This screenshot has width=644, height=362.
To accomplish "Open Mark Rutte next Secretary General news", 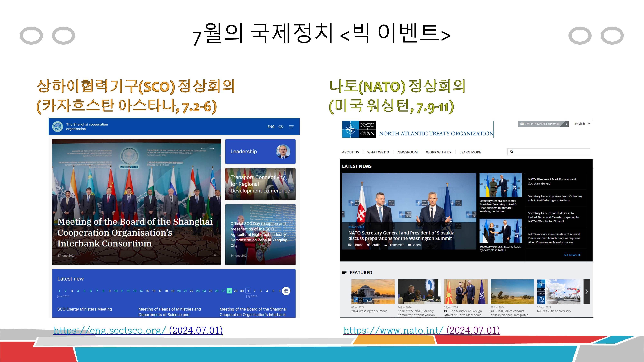I will 552,181.
